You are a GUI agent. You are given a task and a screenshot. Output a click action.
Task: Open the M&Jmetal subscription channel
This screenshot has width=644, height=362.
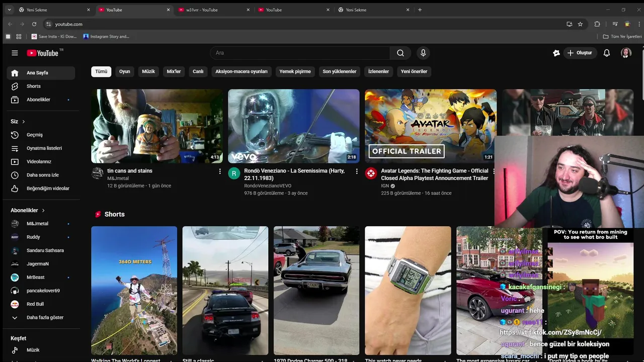coord(41,224)
